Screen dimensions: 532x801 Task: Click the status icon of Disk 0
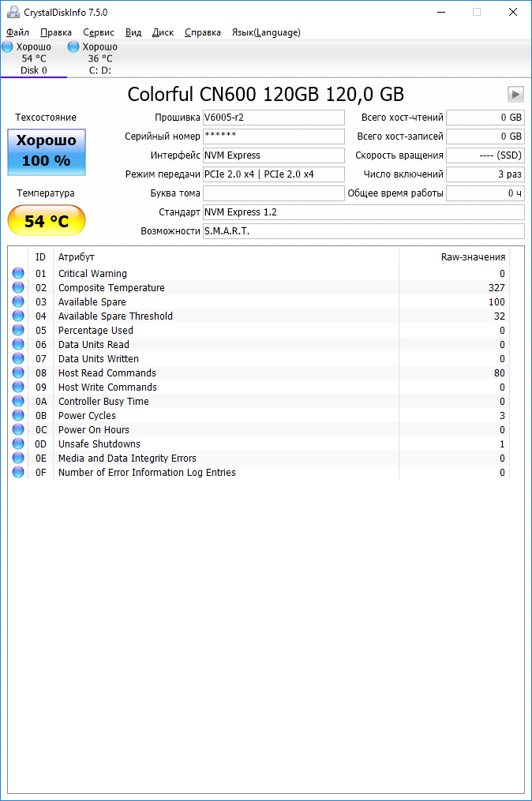tap(8, 47)
